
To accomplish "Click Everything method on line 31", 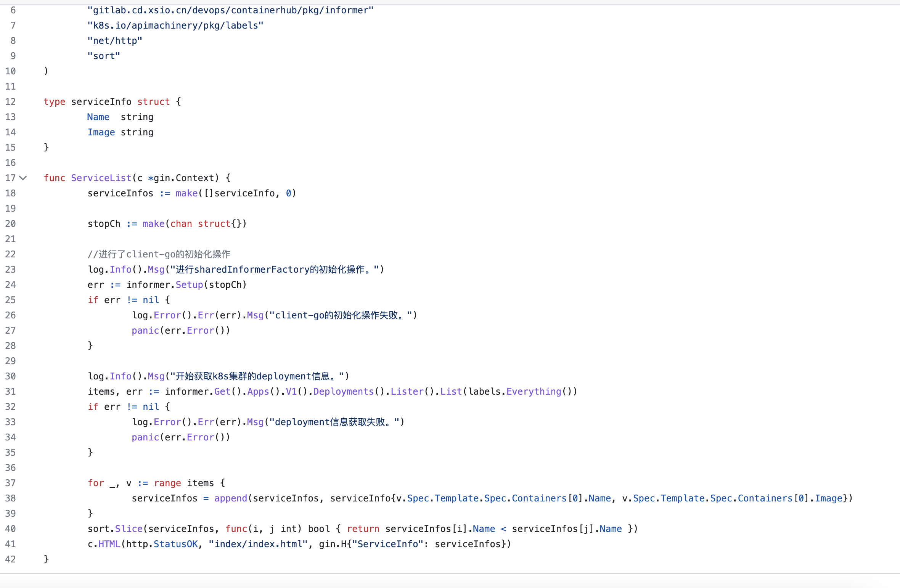I will tap(534, 392).
